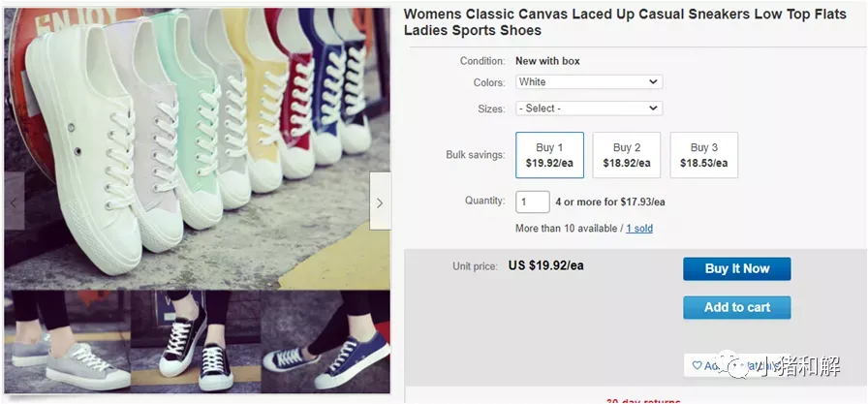The width and height of the screenshot is (868, 404).
Task: Click the Colors dropdown chevron
Action: (x=653, y=82)
